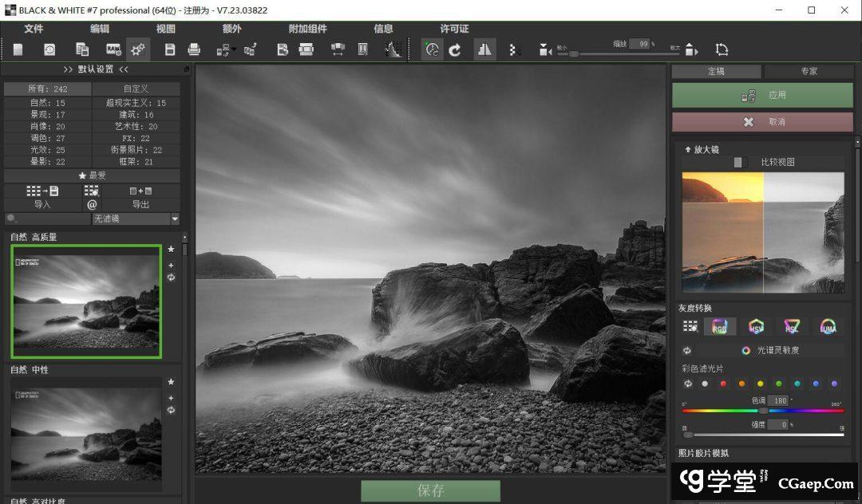This screenshot has height=504, width=862.
Task: Collapse the 放大镜 magnifier section
Action: [687, 149]
